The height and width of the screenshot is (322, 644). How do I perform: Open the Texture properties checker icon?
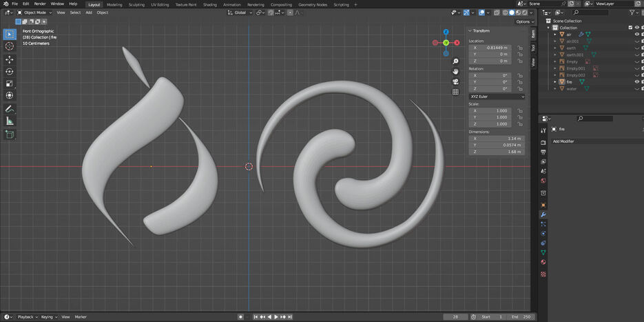coord(543,274)
